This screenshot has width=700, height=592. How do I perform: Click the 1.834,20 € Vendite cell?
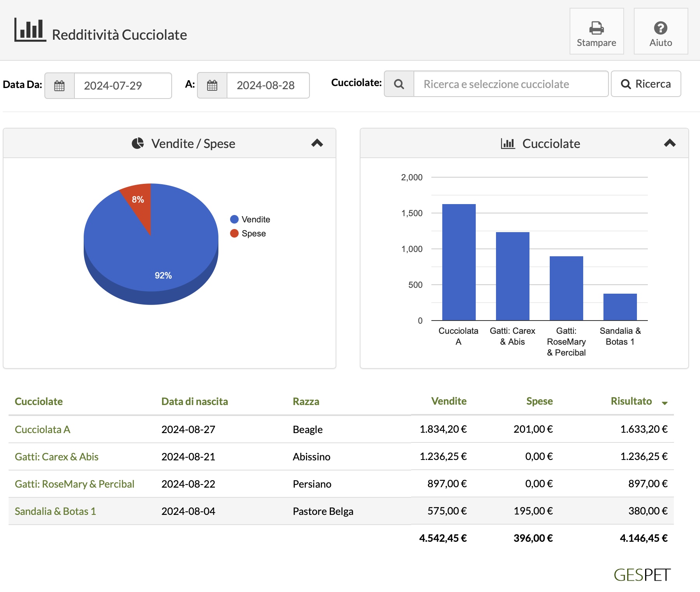tap(443, 429)
